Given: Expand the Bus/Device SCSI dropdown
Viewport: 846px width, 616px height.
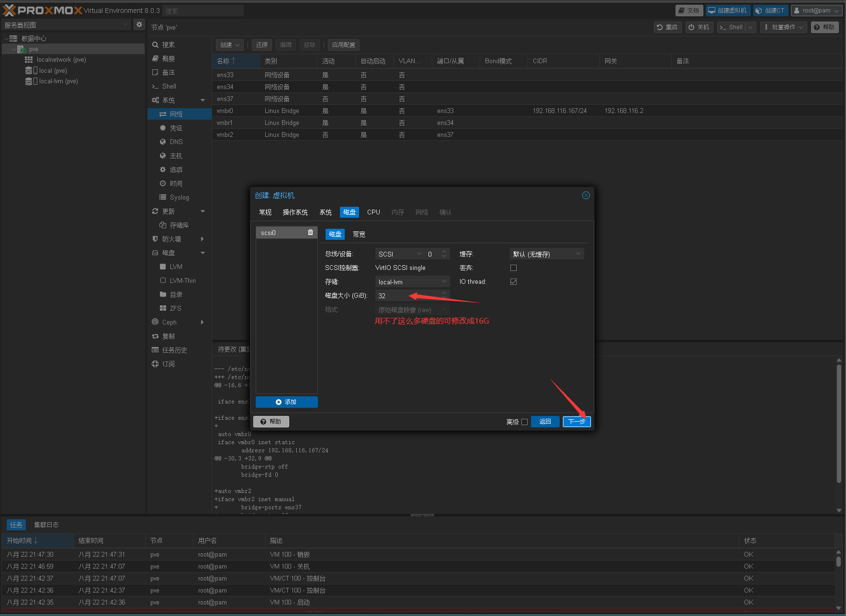Looking at the screenshot, I should tap(399, 254).
